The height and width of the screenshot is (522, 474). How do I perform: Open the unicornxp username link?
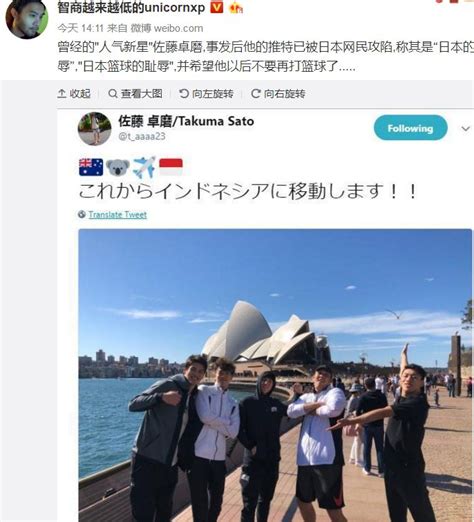point(131,7)
